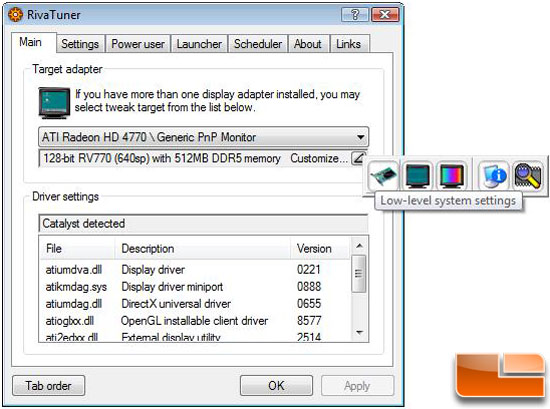Click 'Display driver miniport' description
The height and width of the screenshot is (409, 550).
pyautogui.click(x=172, y=287)
